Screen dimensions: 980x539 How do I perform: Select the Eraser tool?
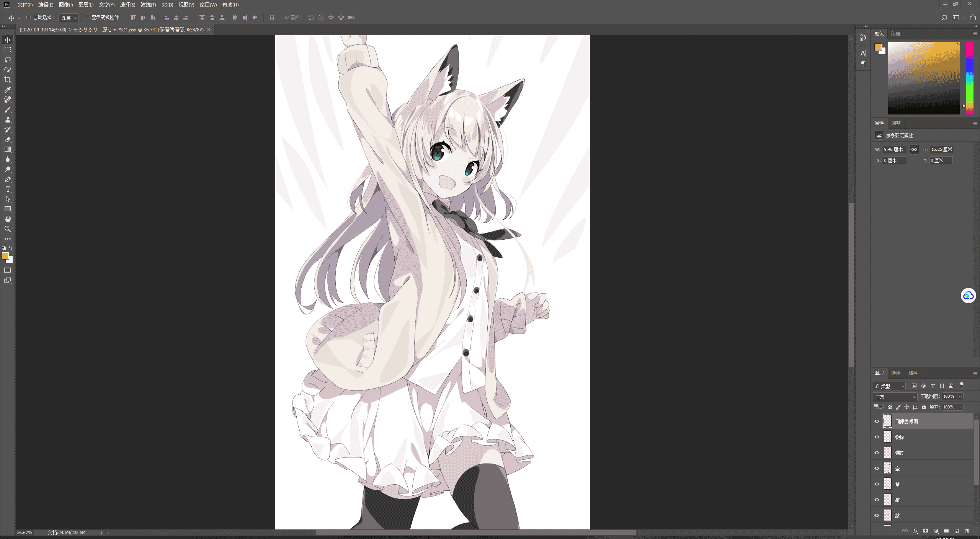point(8,139)
